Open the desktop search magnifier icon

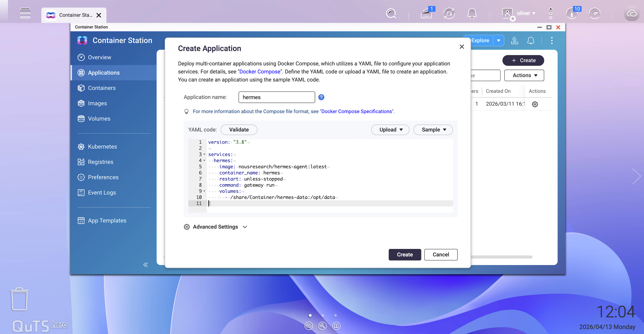point(391,13)
